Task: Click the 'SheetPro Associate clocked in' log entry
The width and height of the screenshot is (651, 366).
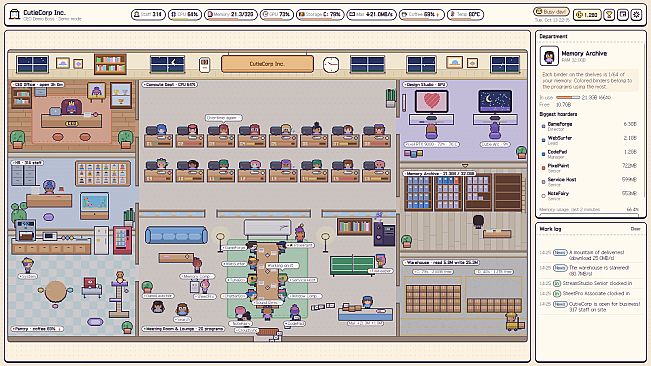Action: tap(590, 294)
